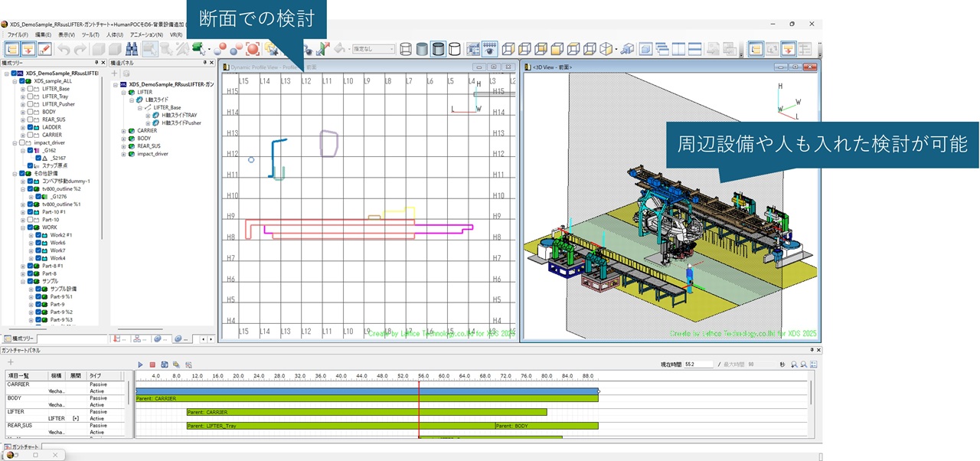Click the red focus-target sphere icon
This screenshot has height=461, width=980.
tap(253, 49)
